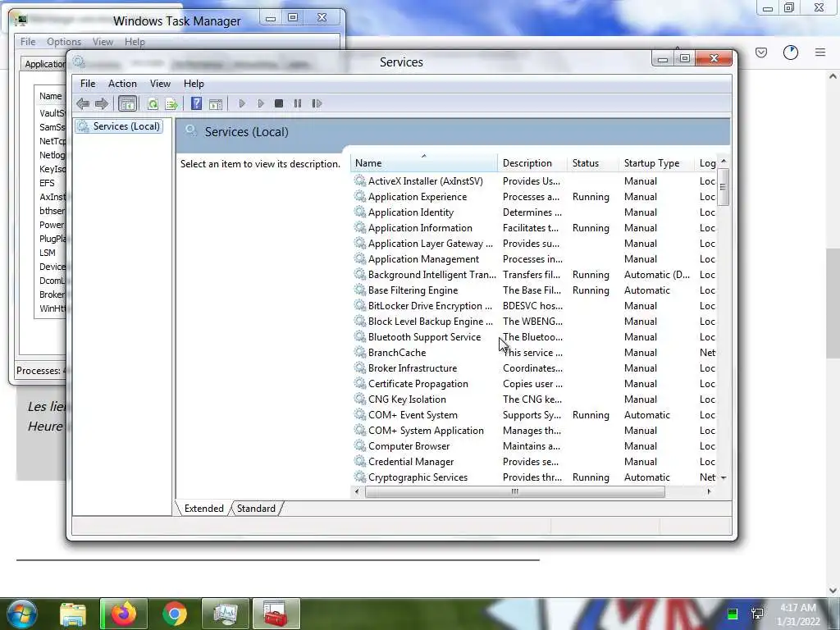Select the COM+ Event System service
Image resolution: width=840 pixels, height=630 pixels.
(534, 415)
